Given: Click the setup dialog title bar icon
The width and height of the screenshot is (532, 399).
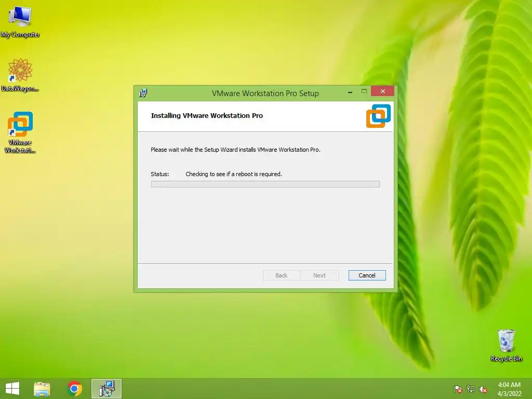Looking at the screenshot, I should pos(143,93).
